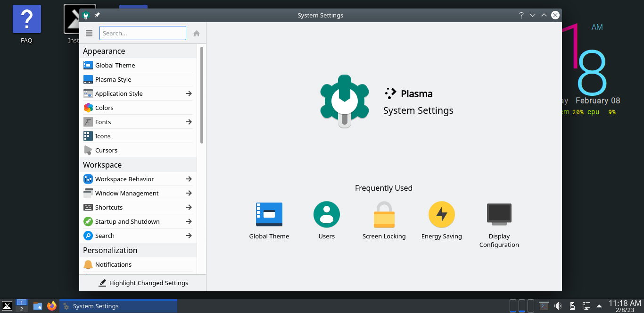Expand the Shortcuts arrow
This screenshot has width=644, height=313.
pyautogui.click(x=189, y=207)
